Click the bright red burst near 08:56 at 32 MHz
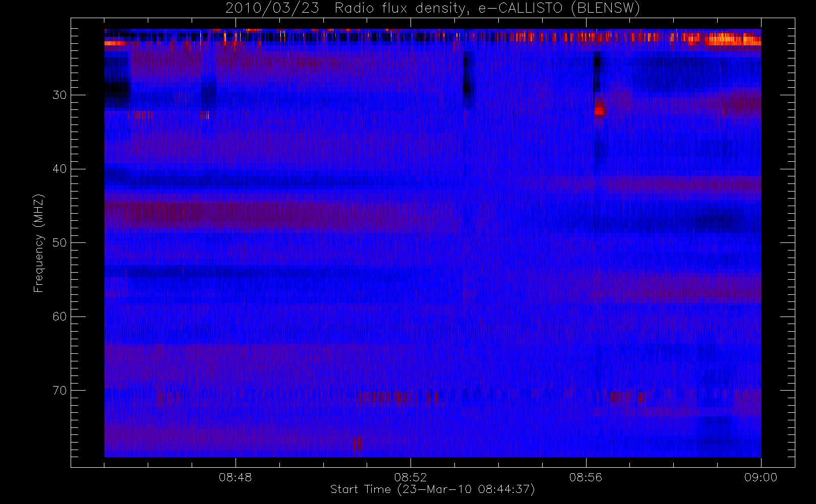Viewport: 816px width, 504px height. tap(599, 110)
